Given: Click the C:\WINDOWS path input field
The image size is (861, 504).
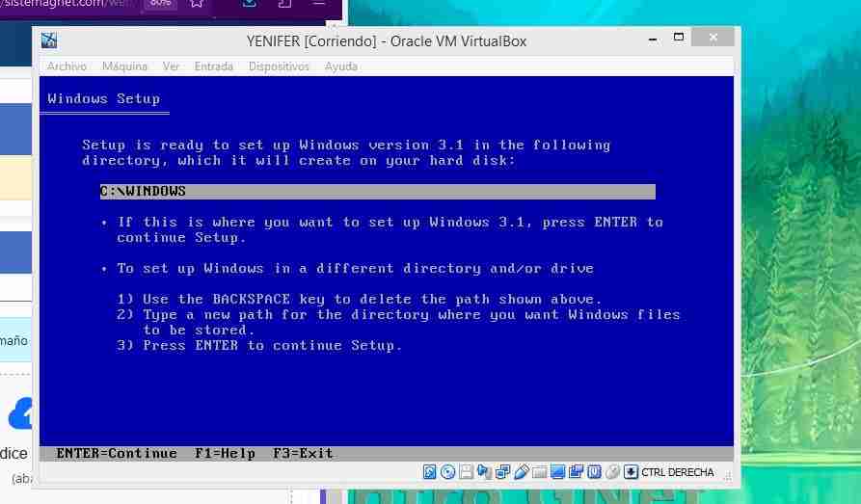Looking at the screenshot, I should (x=377, y=192).
